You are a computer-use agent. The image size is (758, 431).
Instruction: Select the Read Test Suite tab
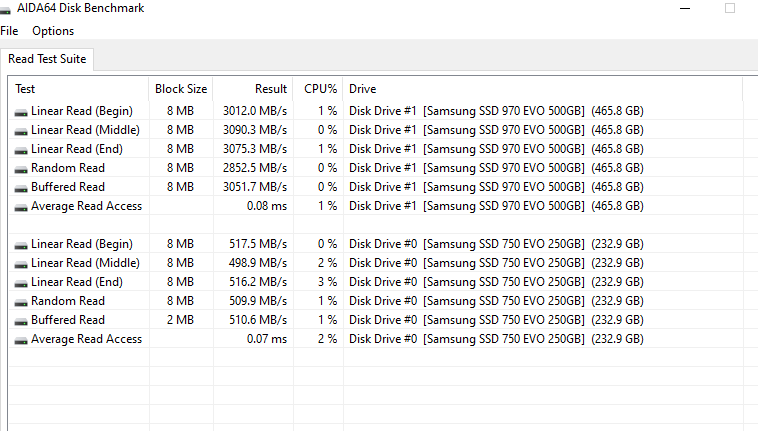pyautogui.click(x=47, y=59)
